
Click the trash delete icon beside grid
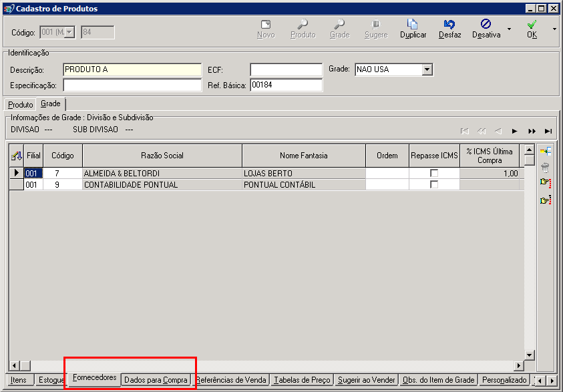(545, 167)
